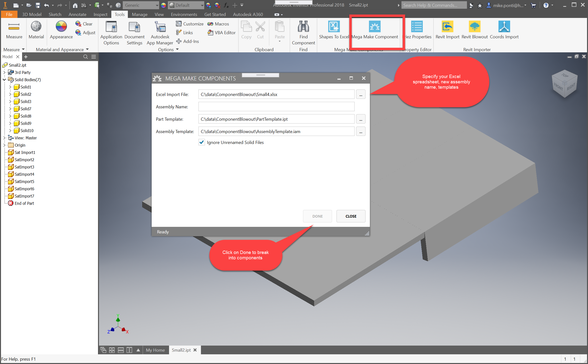Toggle Ignore Unrenamed Solid Files checkbox
588x364 pixels.
[202, 142]
